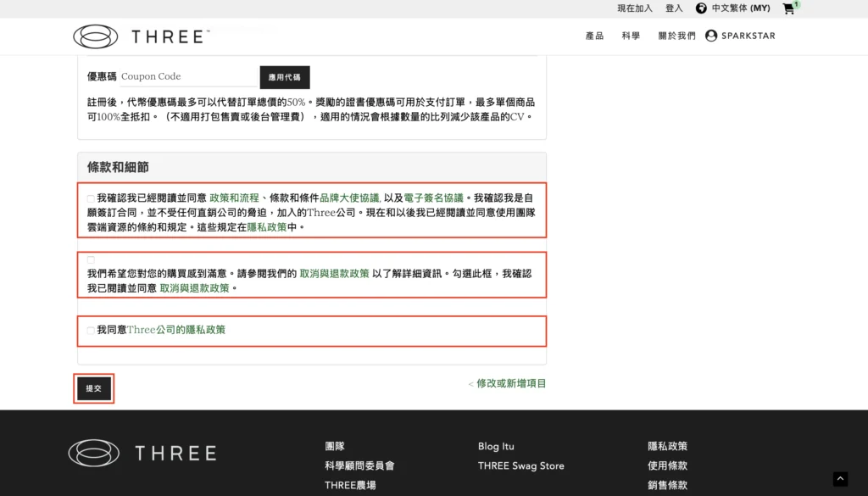Open the Three公司的隱私政策 link

point(176,330)
